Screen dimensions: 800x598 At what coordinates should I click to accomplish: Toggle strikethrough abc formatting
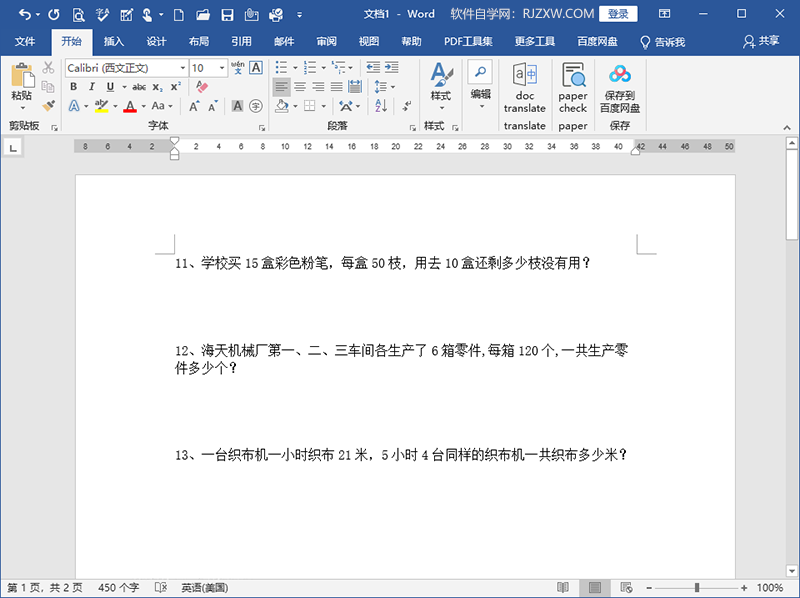(139, 87)
